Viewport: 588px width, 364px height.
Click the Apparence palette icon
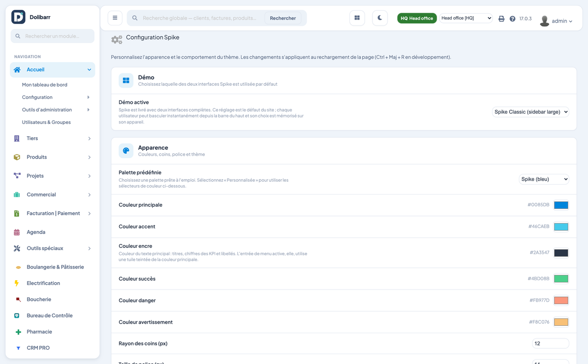coord(126,151)
